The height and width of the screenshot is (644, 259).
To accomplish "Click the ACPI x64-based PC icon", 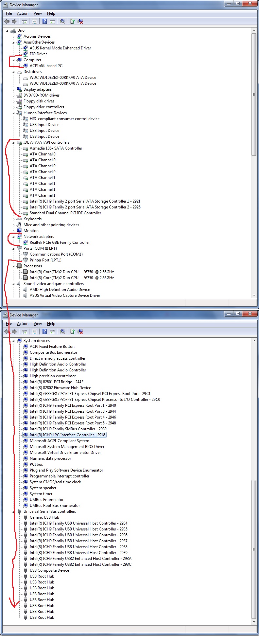I will 26,66.
